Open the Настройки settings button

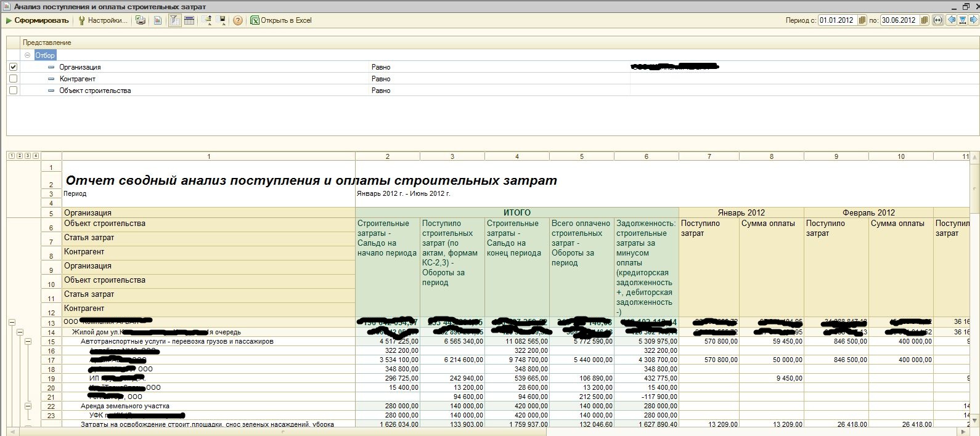[x=103, y=20]
